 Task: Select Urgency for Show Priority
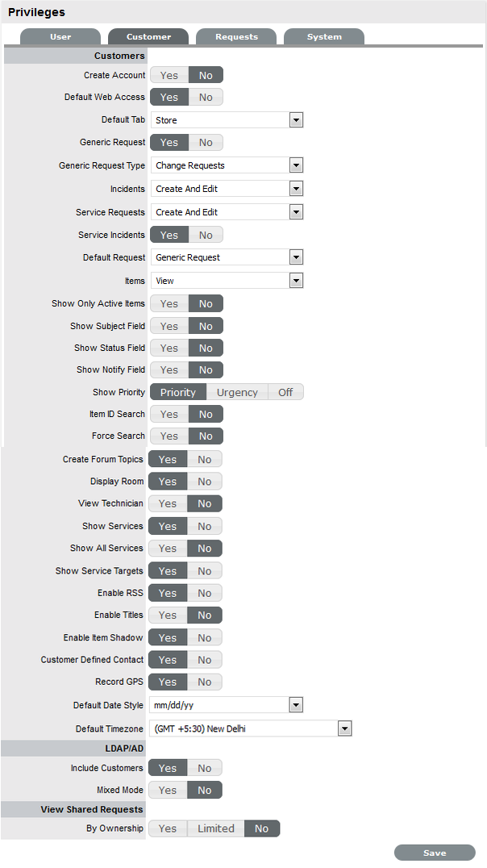point(237,392)
